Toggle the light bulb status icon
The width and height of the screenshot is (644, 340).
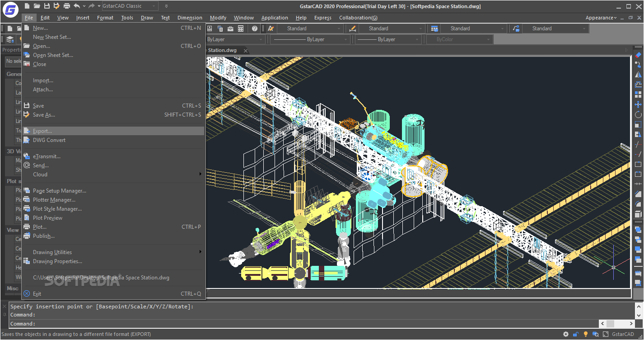tap(586, 334)
